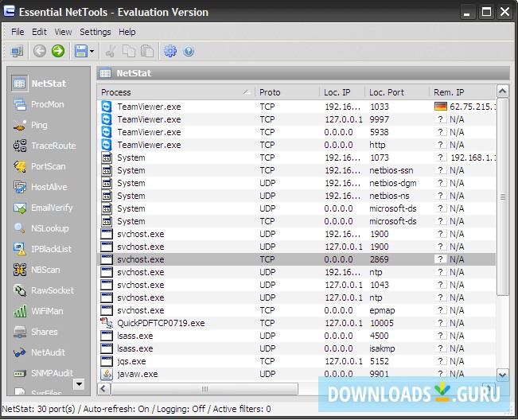
Task: Select TeamViewer.exe row with port 9997
Action: point(297,119)
